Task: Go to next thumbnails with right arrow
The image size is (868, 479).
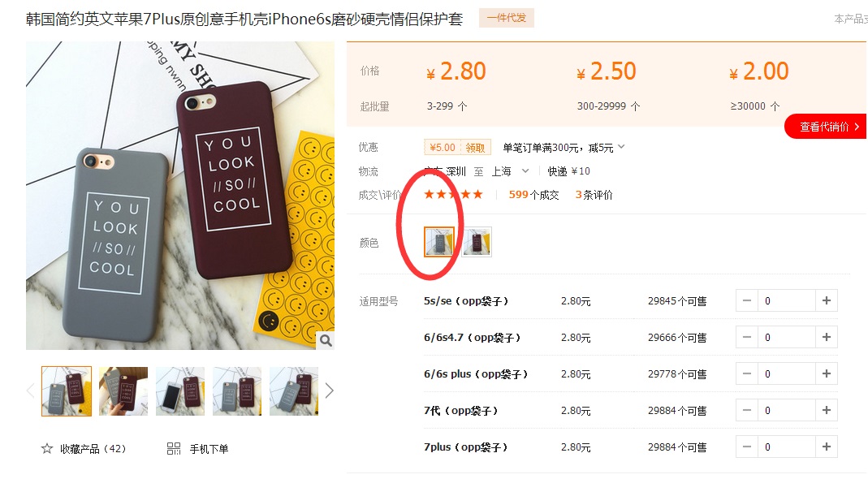Action: (330, 391)
